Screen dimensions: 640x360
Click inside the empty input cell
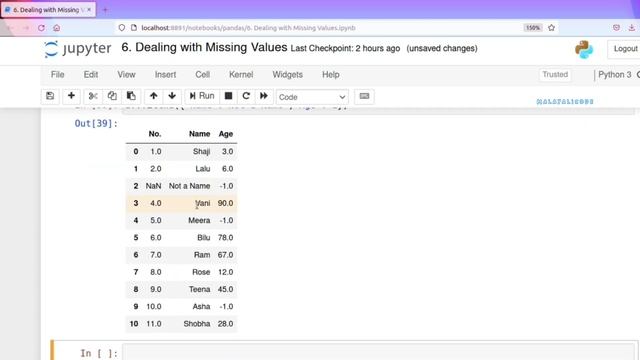pos(378,353)
